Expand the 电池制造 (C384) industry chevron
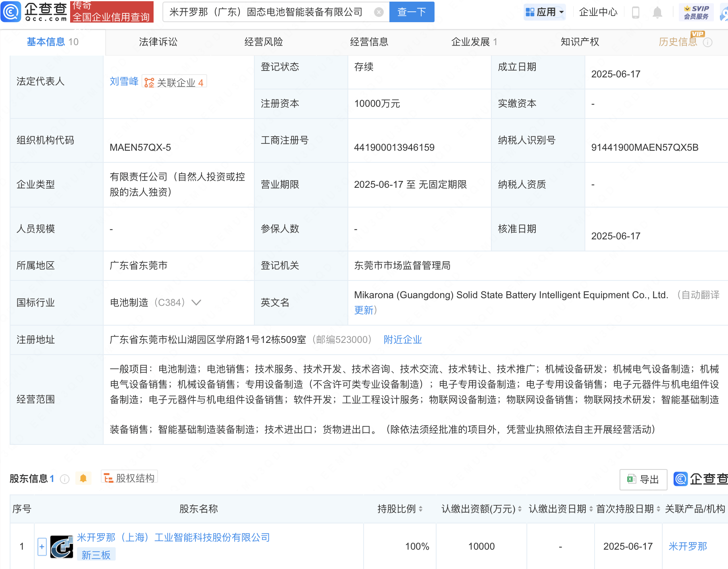 pyautogui.click(x=196, y=303)
